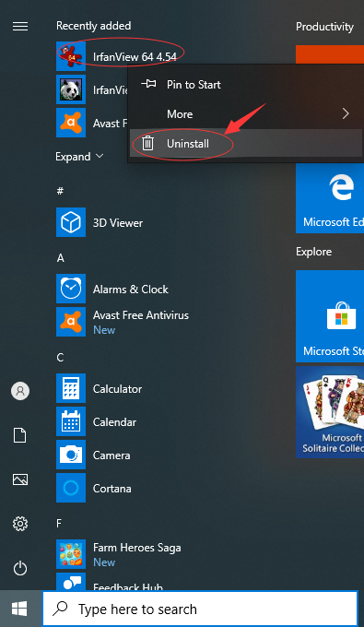Open the Microsoft Edge tile
The height and width of the screenshot is (627, 364).
330,198
